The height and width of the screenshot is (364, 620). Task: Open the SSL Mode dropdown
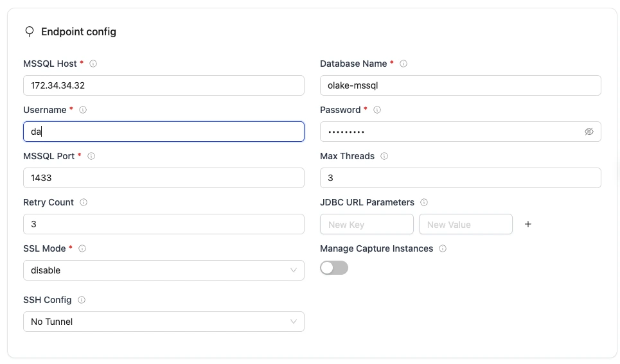(x=164, y=270)
